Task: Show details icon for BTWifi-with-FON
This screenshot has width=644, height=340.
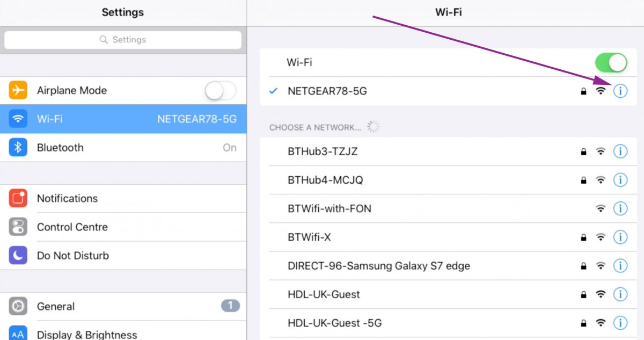Action: point(620,208)
